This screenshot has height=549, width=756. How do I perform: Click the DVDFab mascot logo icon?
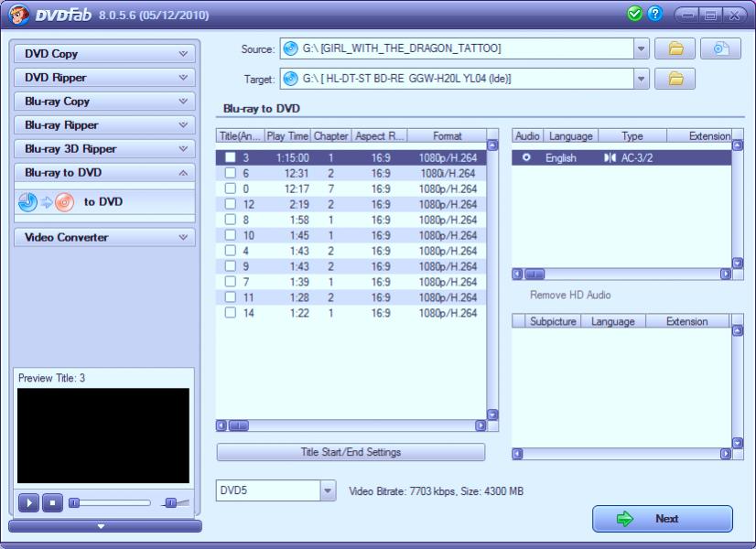(18, 15)
